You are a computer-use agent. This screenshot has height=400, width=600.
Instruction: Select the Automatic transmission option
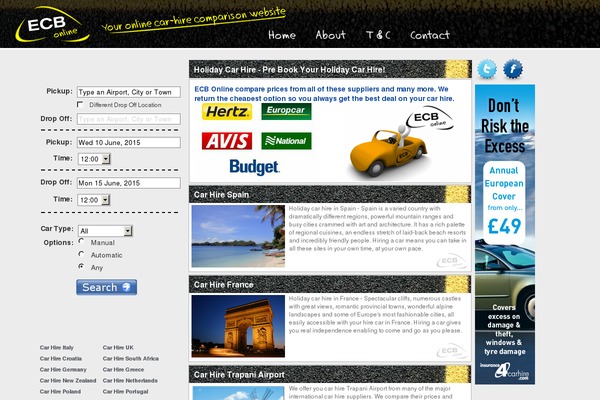click(81, 254)
